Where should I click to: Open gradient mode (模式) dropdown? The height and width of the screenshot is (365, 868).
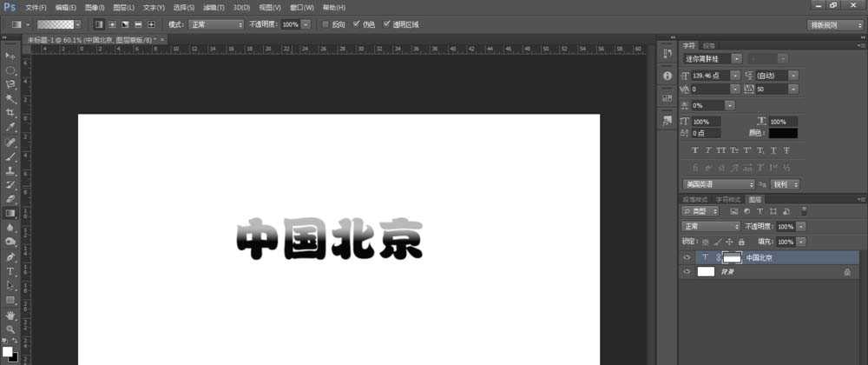(216, 24)
